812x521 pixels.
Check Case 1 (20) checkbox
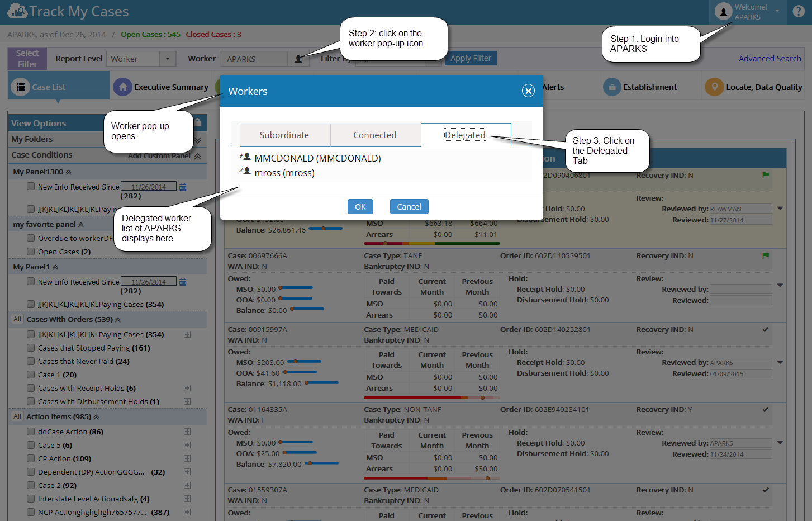click(31, 375)
